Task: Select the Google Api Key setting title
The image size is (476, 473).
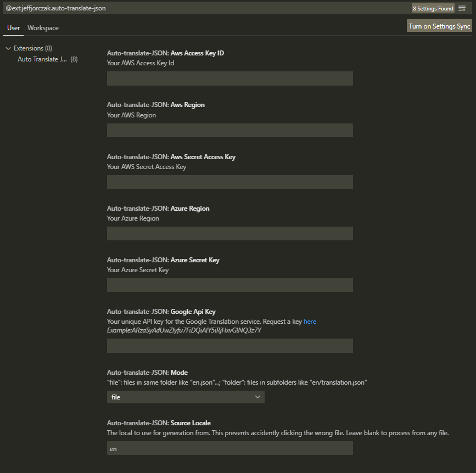Action: tap(161, 312)
